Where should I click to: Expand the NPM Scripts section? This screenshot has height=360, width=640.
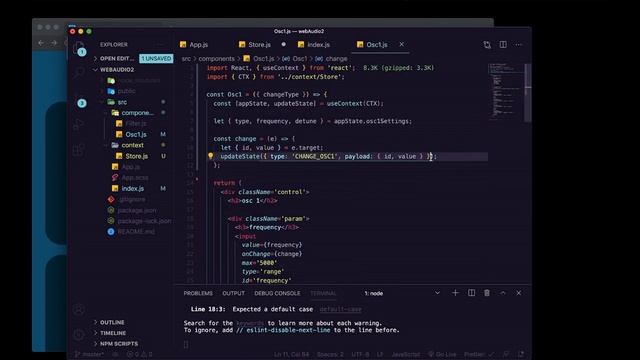pos(119,344)
